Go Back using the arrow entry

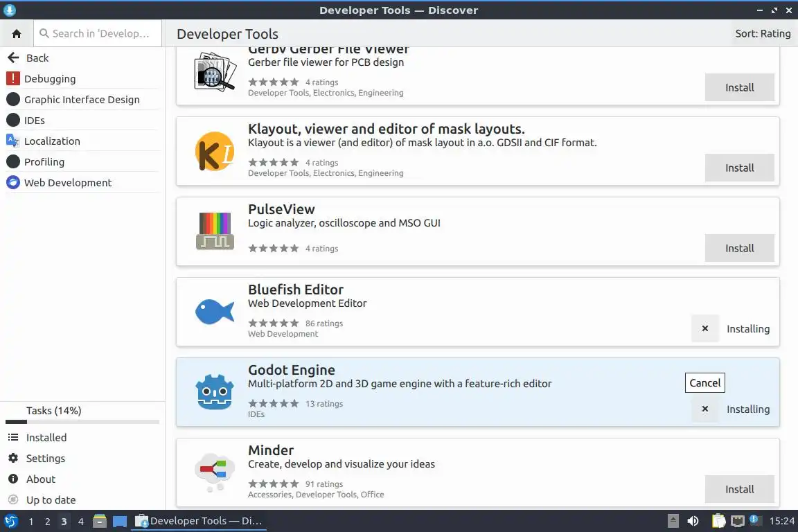tap(82, 58)
